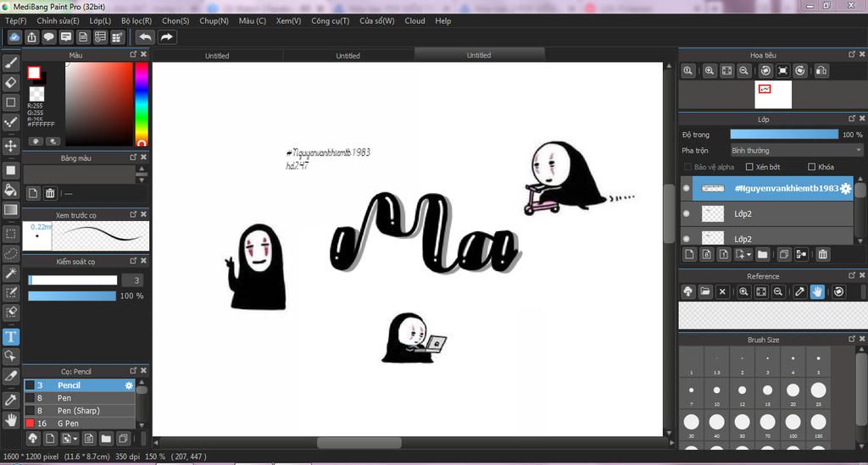The height and width of the screenshot is (465, 868).
Task: Open the Chỉnh sửa(E) menu
Action: coord(58,20)
